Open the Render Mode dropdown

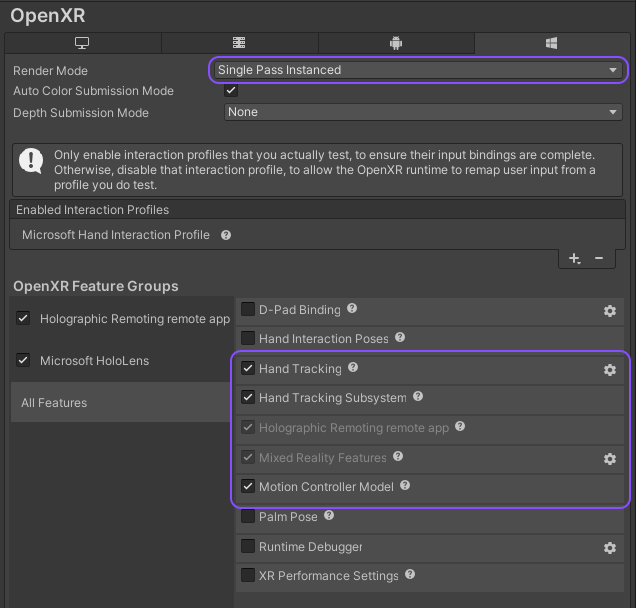point(418,70)
